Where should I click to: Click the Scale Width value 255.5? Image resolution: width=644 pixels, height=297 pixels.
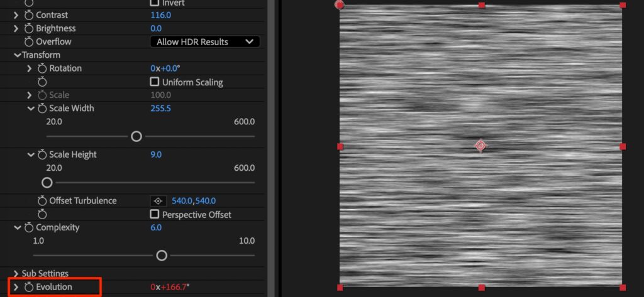point(160,109)
